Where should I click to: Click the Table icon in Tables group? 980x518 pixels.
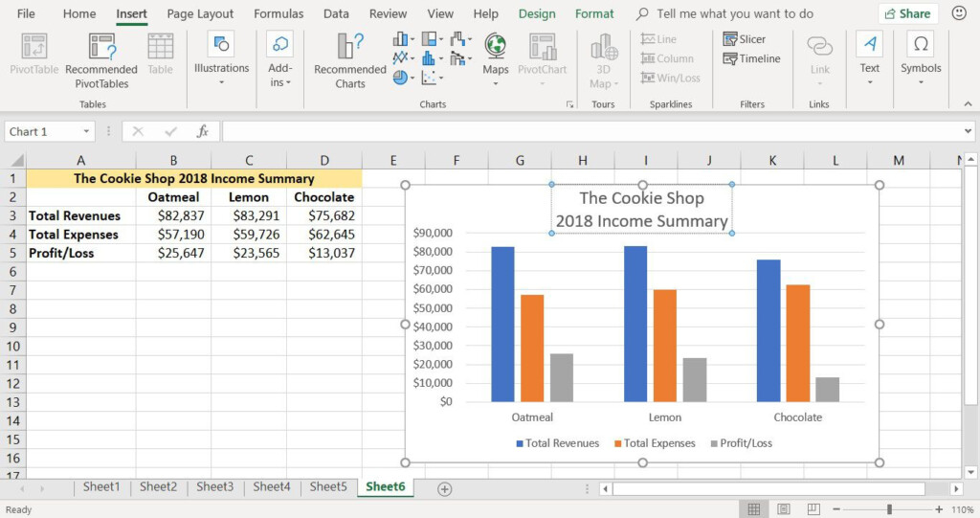161,47
